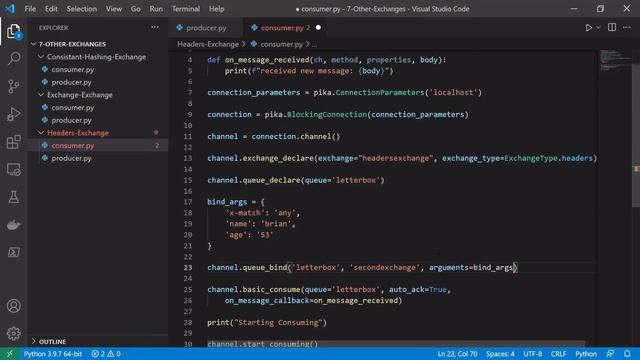Click the VS Code logo icon

[x=10, y=9]
